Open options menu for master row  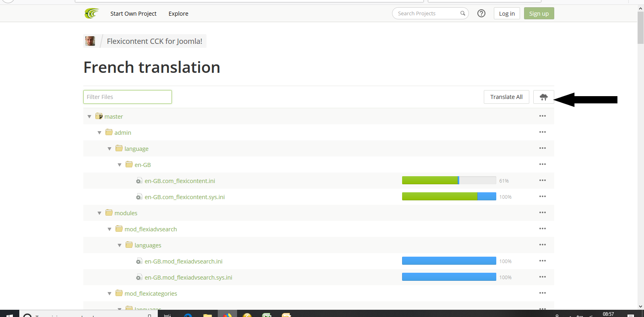tap(543, 116)
